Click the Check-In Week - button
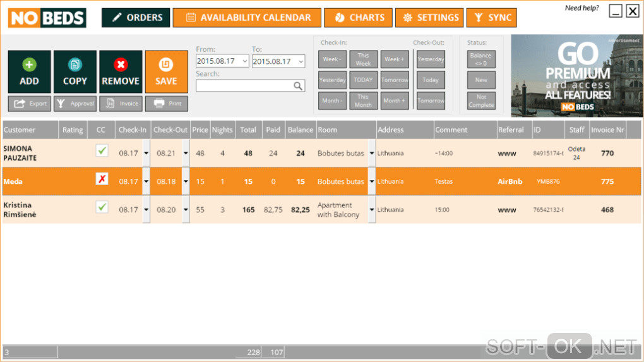Image resolution: width=644 pixels, height=362 pixels. coord(332,59)
